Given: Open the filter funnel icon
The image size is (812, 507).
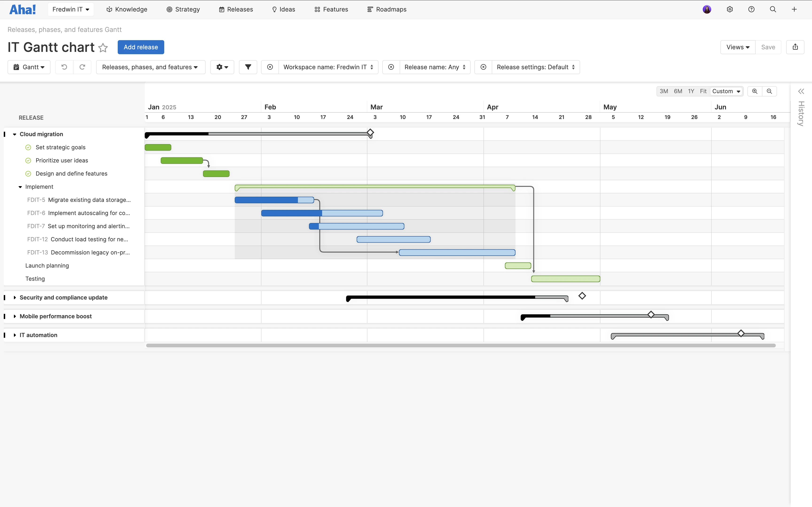Looking at the screenshot, I should pyautogui.click(x=248, y=67).
